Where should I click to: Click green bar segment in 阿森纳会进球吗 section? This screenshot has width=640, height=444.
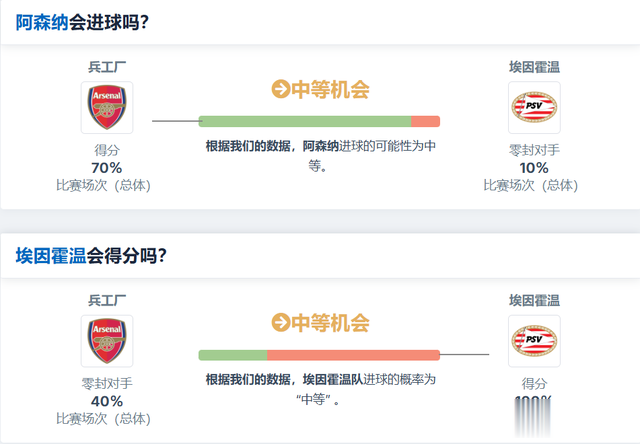click(305, 121)
